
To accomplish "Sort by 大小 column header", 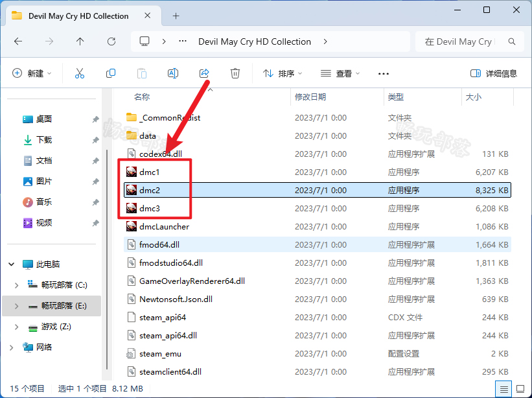I will (473, 97).
